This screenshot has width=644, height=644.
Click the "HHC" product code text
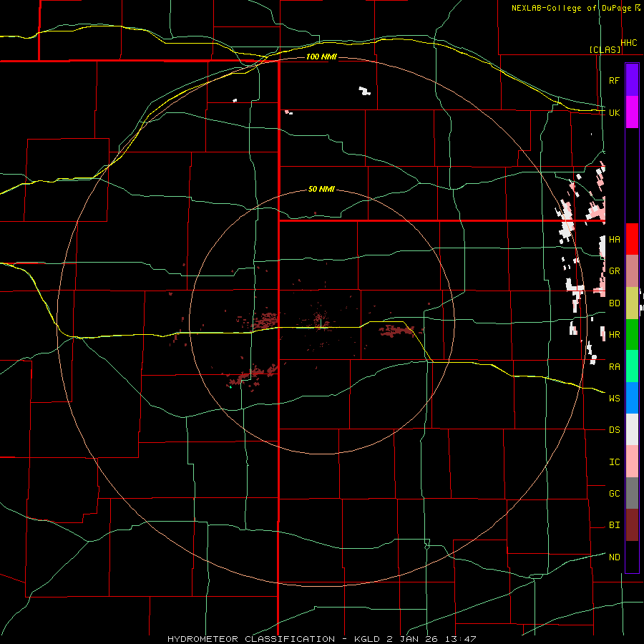point(629,43)
